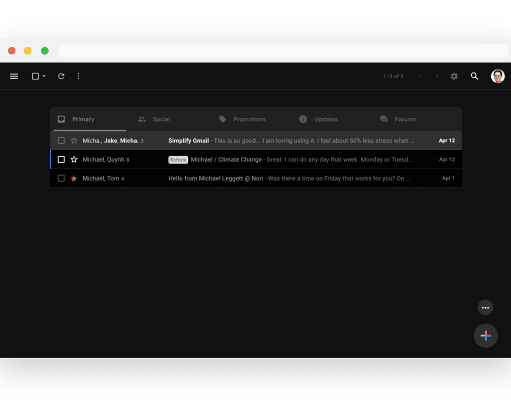Go to the newer page arrow
Screen dimensions: 511x400
point(420,76)
